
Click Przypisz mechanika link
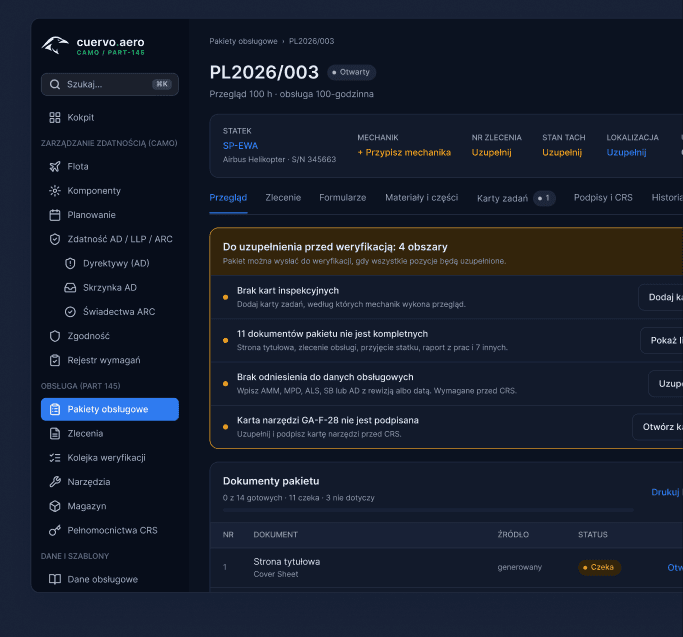click(x=404, y=152)
